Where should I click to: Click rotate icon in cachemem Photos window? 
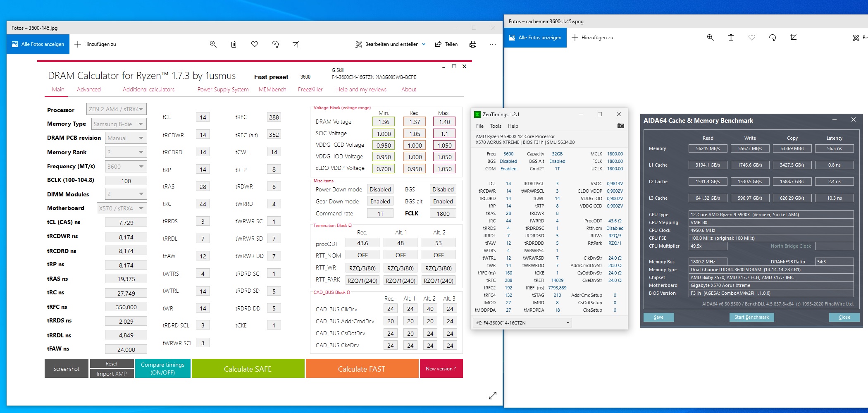[773, 38]
